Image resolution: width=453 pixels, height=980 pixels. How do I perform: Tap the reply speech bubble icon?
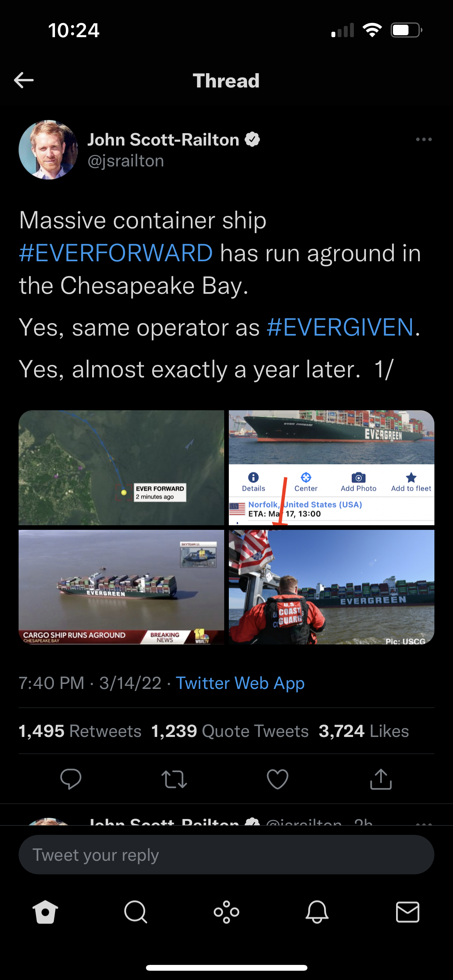(71, 779)
